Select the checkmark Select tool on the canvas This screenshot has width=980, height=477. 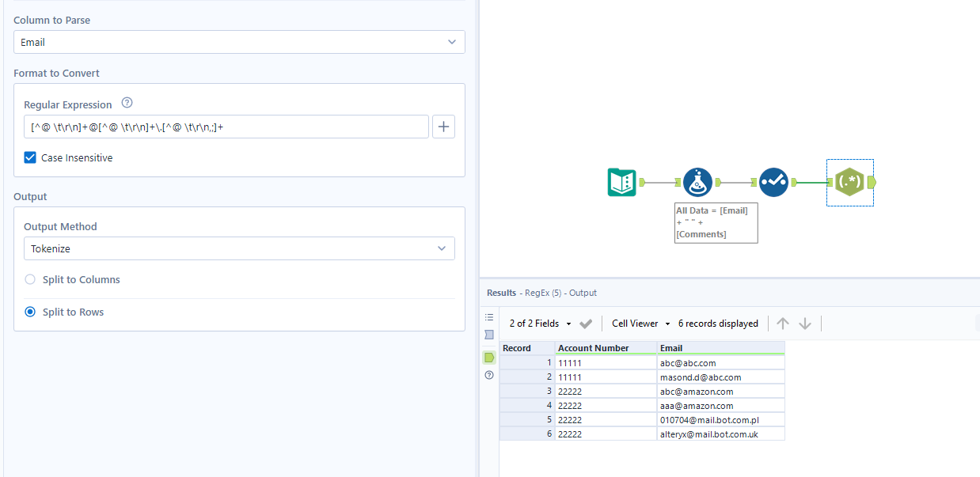pos(773,182)
